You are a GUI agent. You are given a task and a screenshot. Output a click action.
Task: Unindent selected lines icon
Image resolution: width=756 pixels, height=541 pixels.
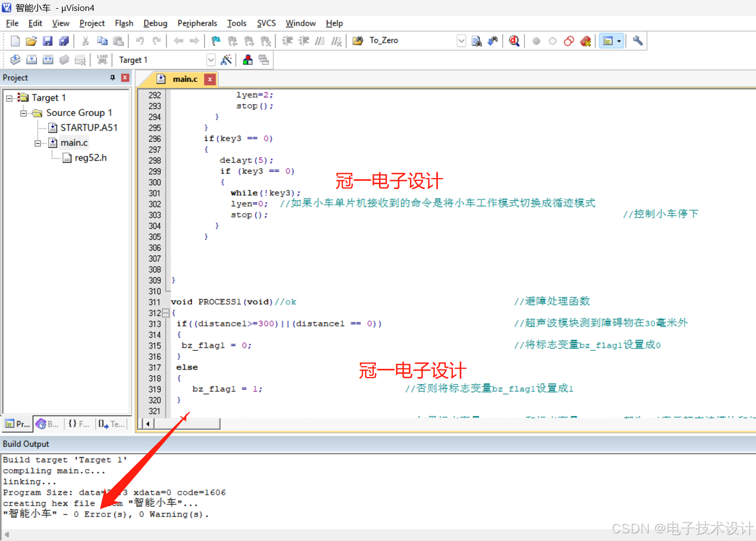coord(304,41)
